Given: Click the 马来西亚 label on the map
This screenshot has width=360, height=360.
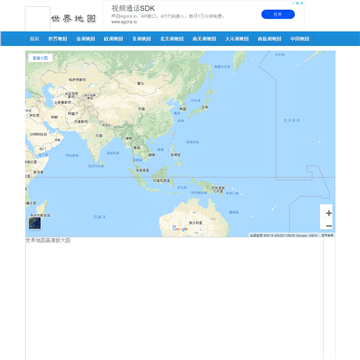Looking at the screenshot, I should click(x=144, y=170).
